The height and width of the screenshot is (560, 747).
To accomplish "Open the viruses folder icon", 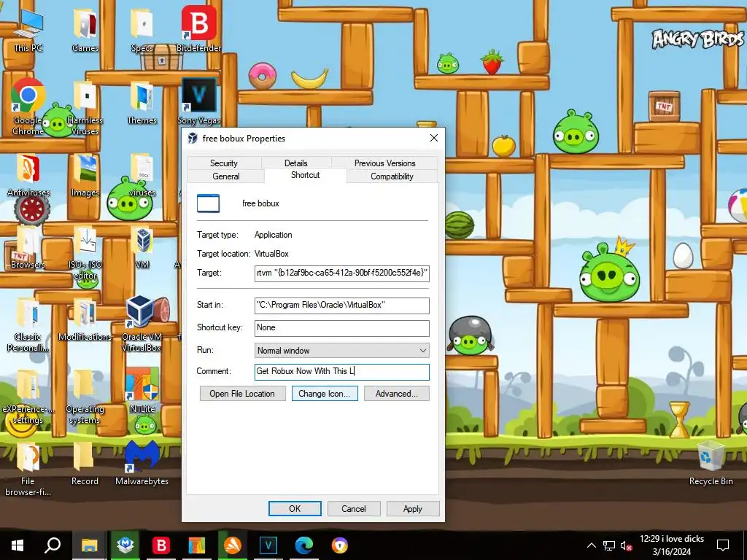I will (142, 175).
